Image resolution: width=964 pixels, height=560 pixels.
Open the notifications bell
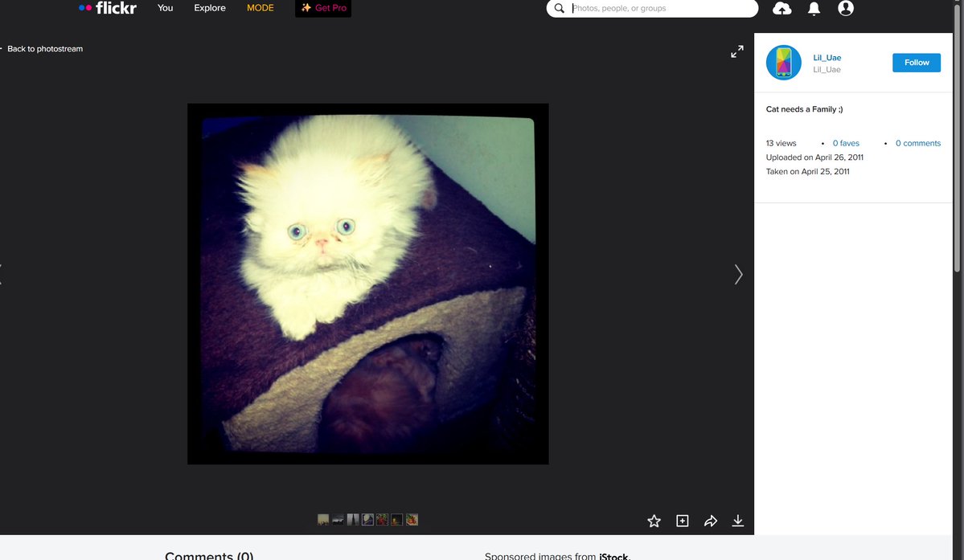click(814, 8)
